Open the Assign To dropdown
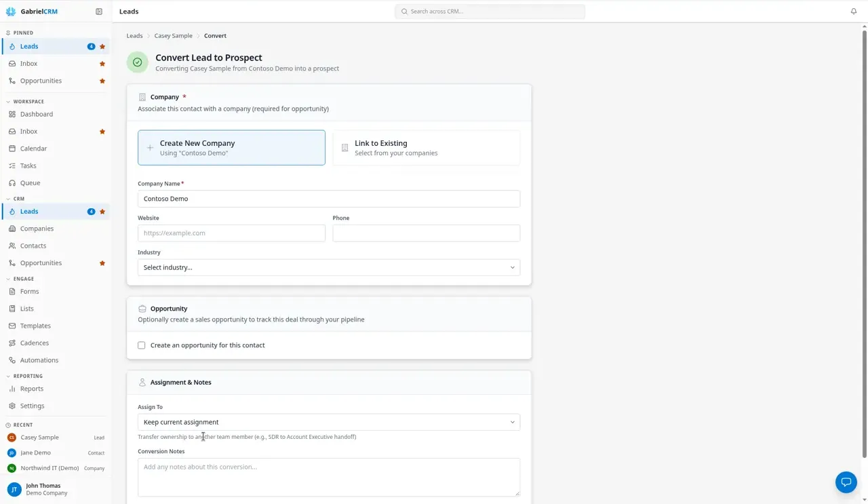 tap(329, 422)
